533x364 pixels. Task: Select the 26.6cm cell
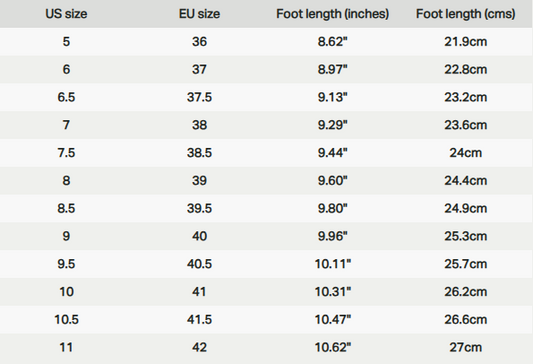(x=466, y=319)
